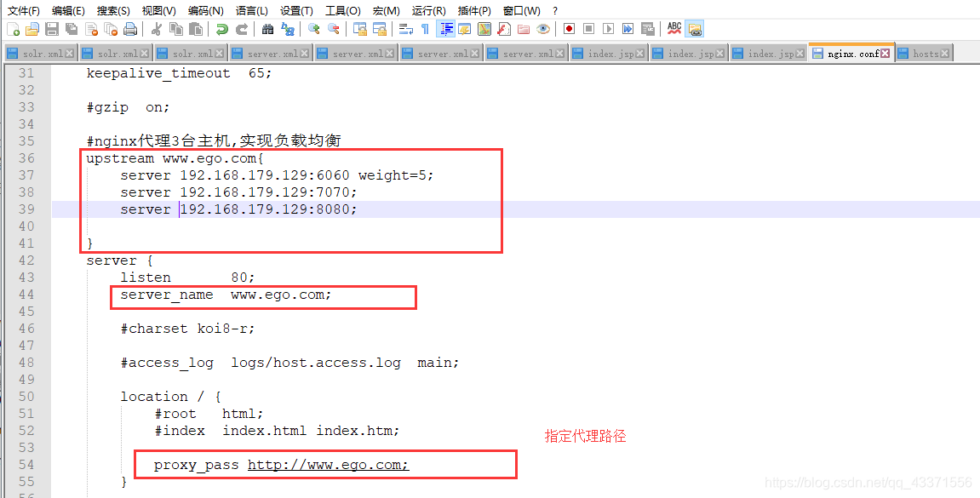Play back the recorded macro icon

coord(608,29)
